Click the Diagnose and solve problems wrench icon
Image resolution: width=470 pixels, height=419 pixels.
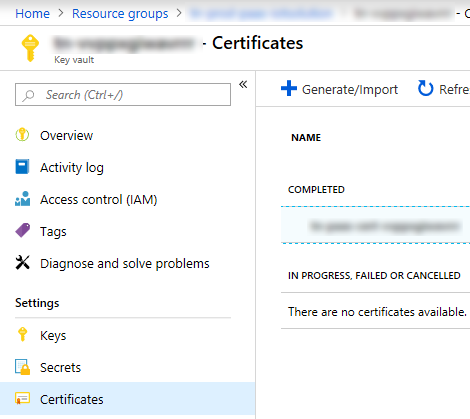point(22,262)
